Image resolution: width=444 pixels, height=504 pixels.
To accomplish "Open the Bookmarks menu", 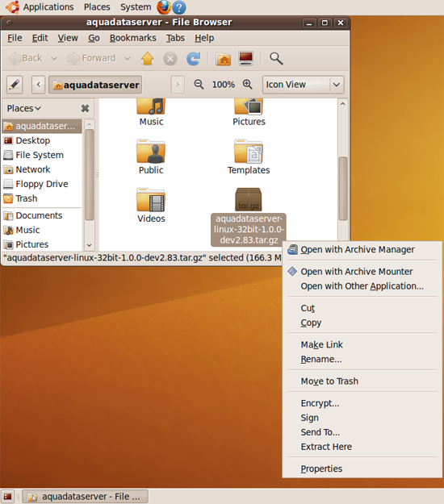I will [133, 38].
